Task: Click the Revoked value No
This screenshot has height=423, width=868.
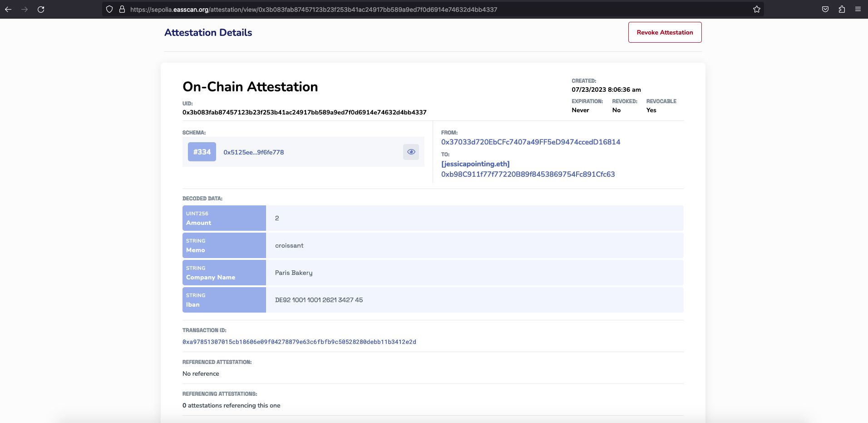Action: click(616, 110)
